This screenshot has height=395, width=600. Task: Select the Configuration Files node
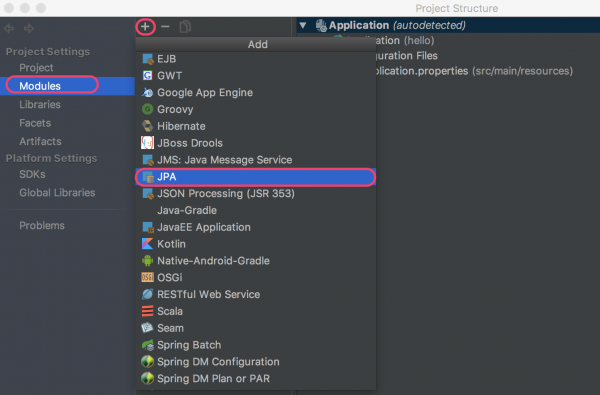coord(406,56)
